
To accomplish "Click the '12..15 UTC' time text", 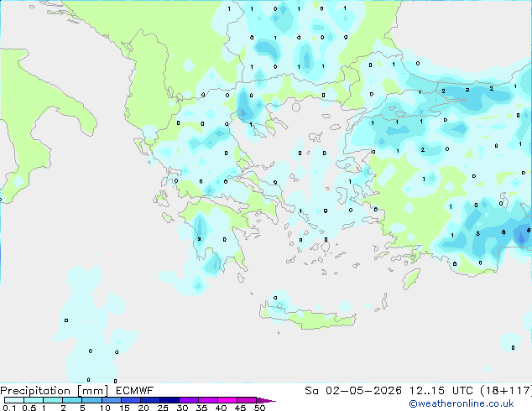I will (441, 391).
